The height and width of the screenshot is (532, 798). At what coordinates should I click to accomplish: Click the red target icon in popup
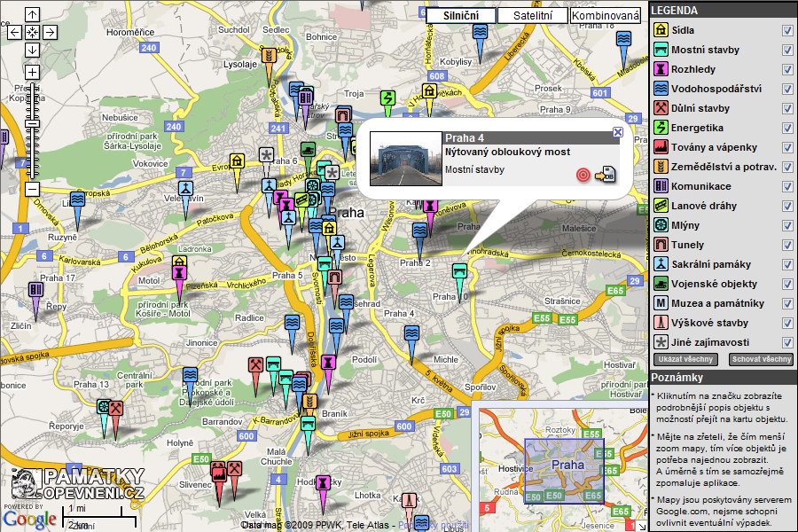coord(583,174)
